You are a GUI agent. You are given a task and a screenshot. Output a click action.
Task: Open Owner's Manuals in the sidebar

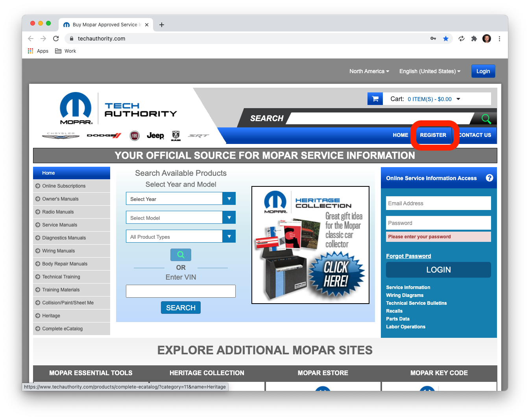click(x=72, y=199)
